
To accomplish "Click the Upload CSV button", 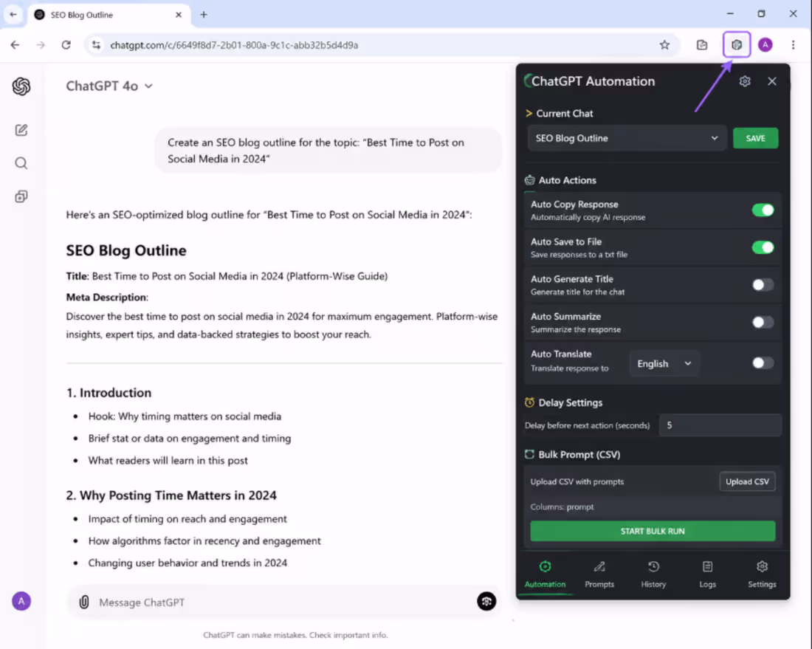I will coord(747,481).
